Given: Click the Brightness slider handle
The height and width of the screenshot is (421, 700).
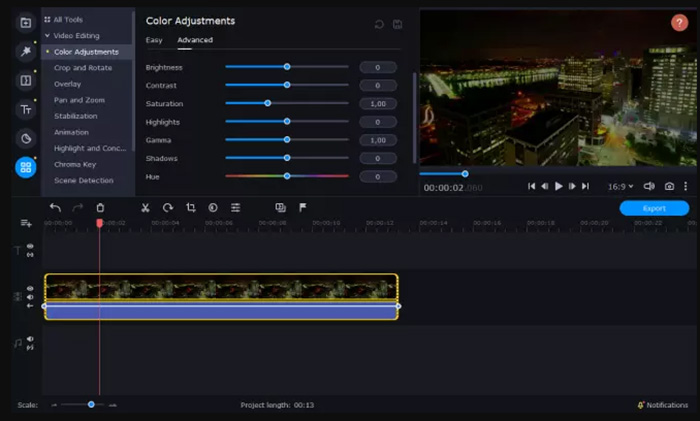Looking at the screenshot, I should 287,67.
